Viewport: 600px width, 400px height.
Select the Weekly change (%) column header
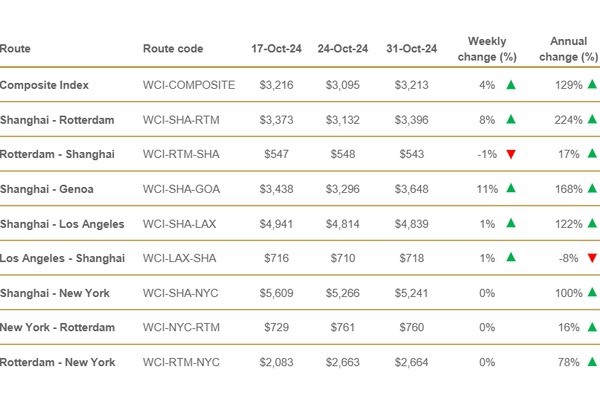click(x=488, y=48)
